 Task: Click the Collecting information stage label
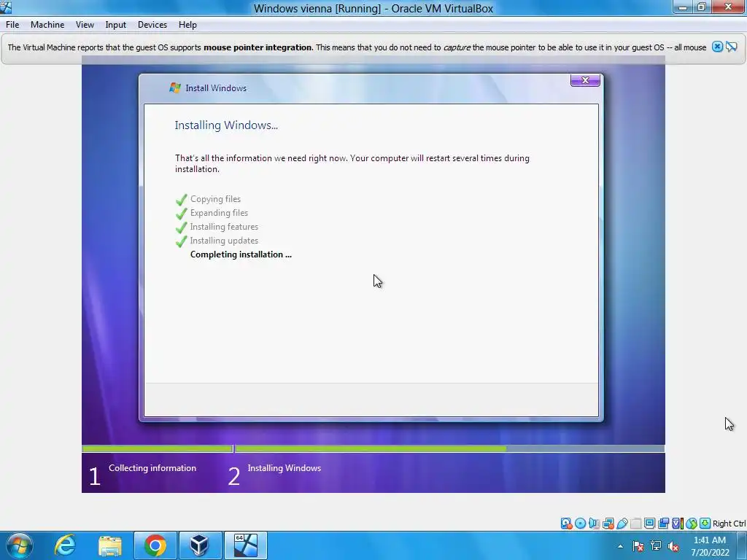152,468
